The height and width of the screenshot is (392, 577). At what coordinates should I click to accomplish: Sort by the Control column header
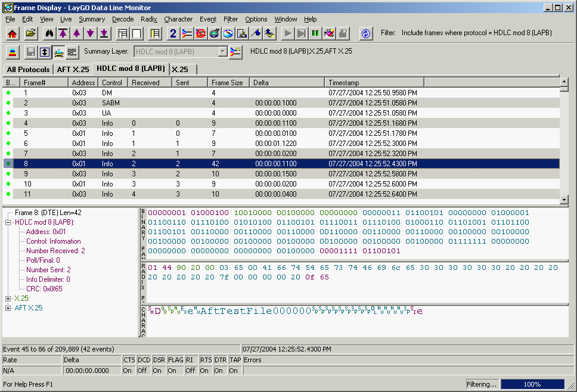[113, 83]
